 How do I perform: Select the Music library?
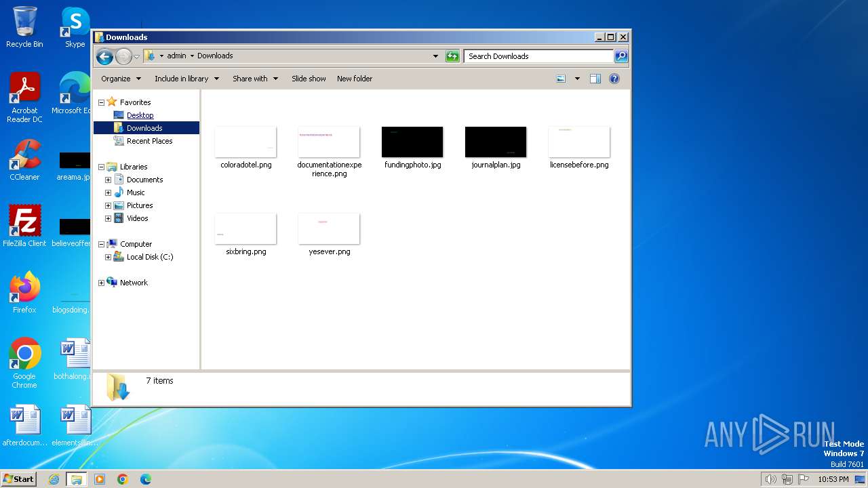tap(136, 192)
